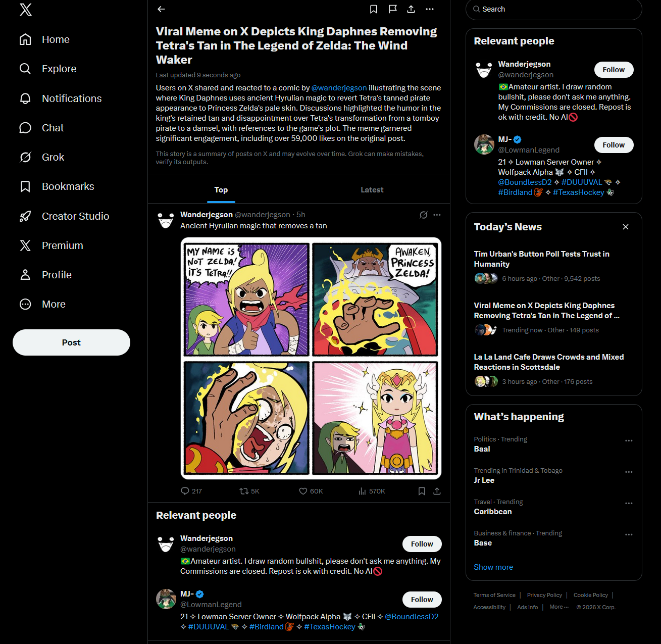Bookmark Wanderjegson's comic post

(x=422, y=491)
